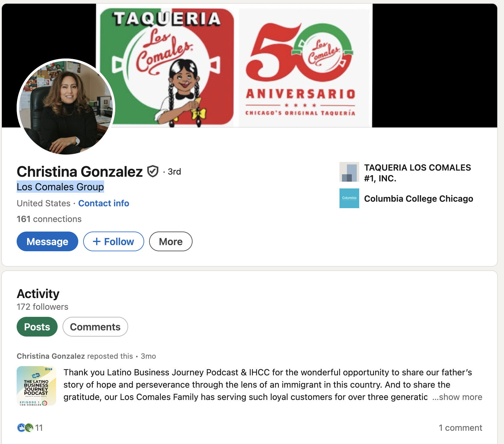Send a message to Christina Gonzalez
The image size is (504, 444).
[x=47, y=241]
